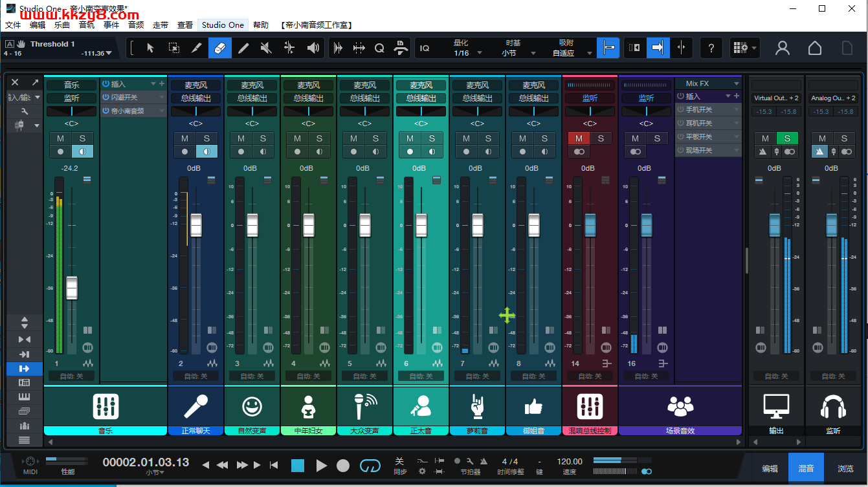Mute channel 14 混响总线控制
This screenshot has height=487, width=868.
point(579,138)
